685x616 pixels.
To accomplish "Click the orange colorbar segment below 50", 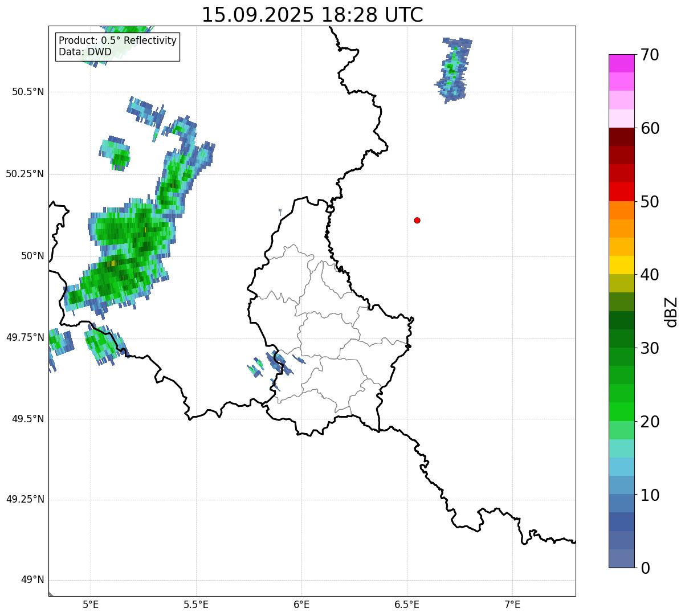I will coord(621,210).
